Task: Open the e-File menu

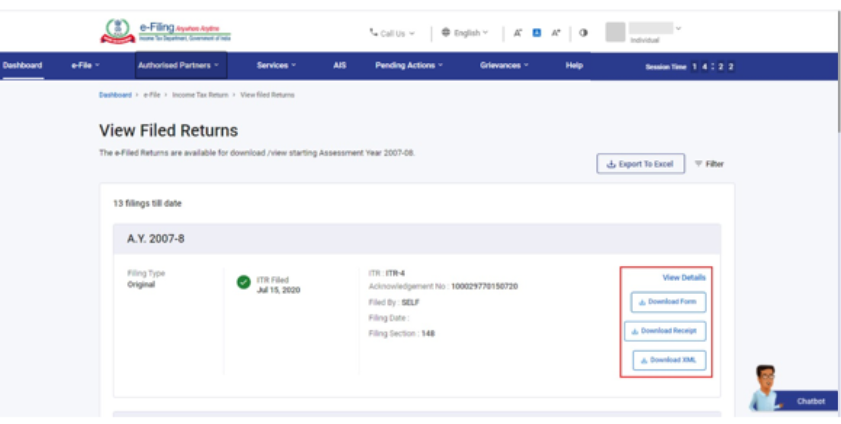Action: [85, 66]
